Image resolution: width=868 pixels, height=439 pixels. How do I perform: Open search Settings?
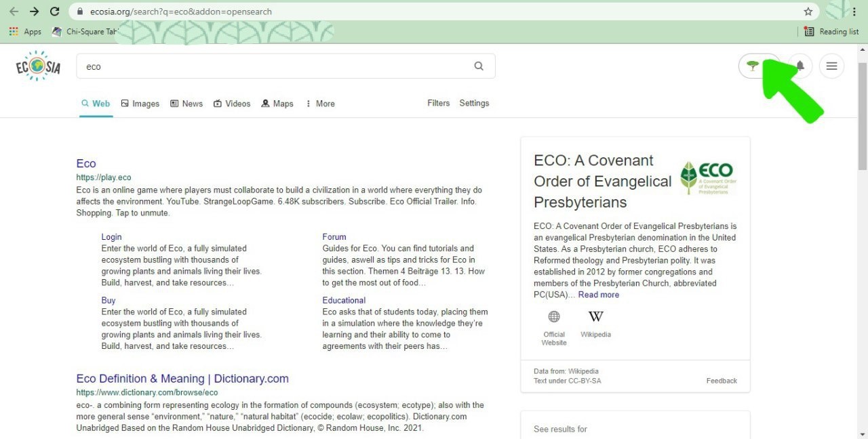[x=474, y=103]
